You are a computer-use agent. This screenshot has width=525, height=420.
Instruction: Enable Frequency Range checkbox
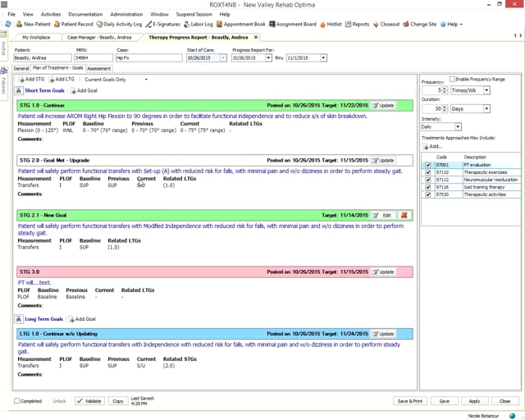point(453,80)
